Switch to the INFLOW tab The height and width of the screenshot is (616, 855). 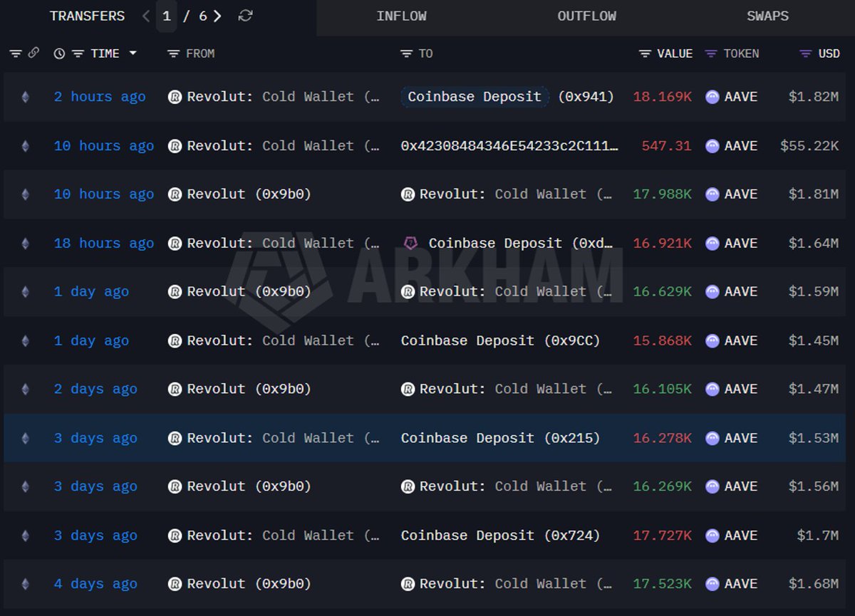[402, 16]
